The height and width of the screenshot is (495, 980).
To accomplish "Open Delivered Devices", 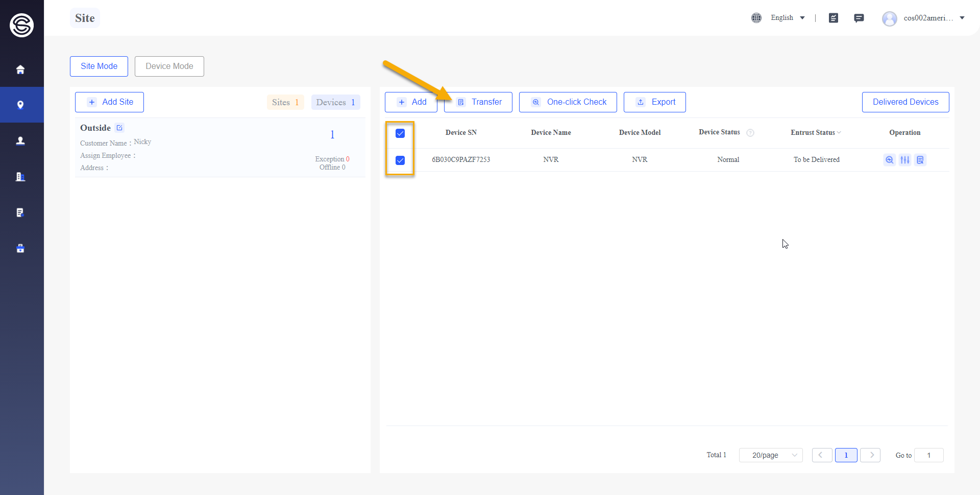I will 905,102.
